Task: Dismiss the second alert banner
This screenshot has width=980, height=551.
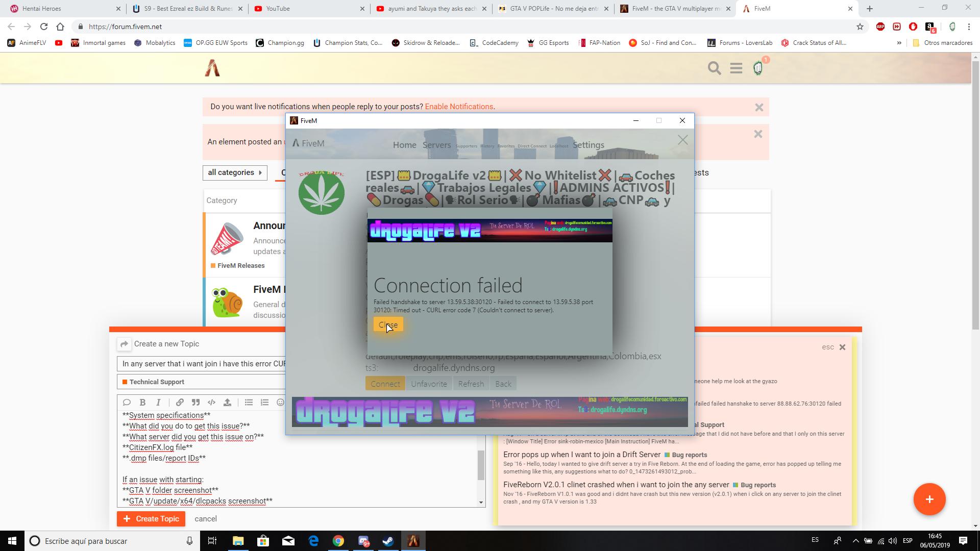Action: (x=758, y=134)
